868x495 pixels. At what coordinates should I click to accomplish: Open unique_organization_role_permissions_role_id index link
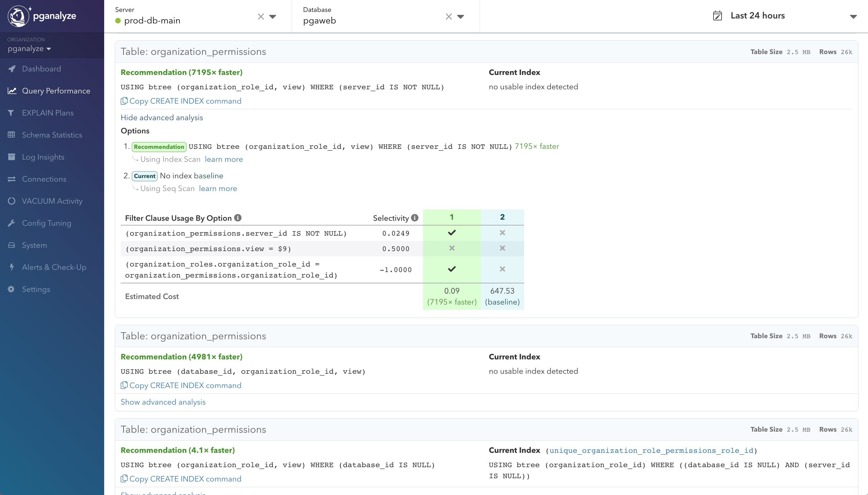pos(651,450)
